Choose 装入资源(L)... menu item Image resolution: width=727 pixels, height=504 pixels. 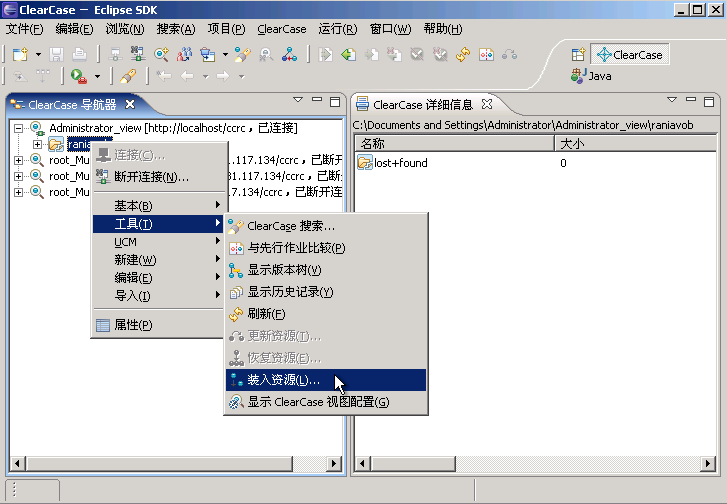(325, 380)
